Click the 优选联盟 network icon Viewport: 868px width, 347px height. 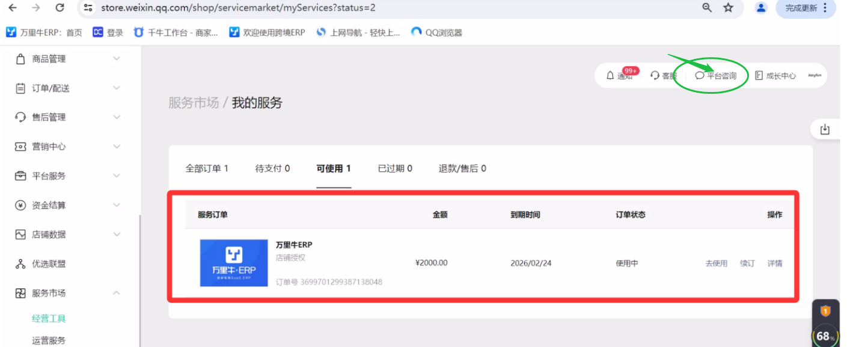(20, 264)
